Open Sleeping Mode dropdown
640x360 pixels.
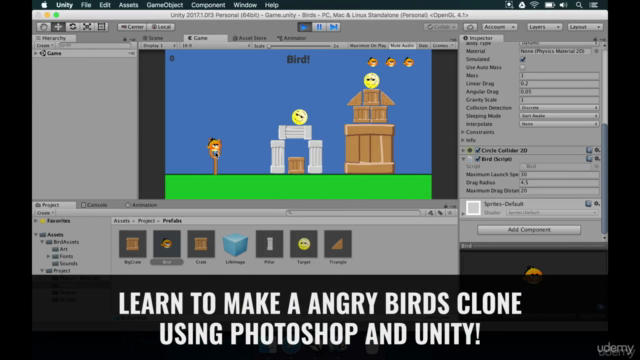(x=559, y=116)
